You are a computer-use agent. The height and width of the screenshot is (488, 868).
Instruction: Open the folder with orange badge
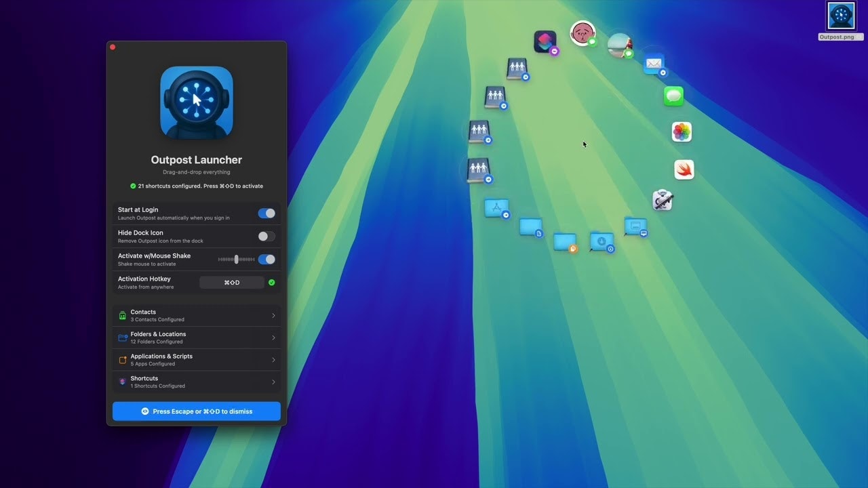tap(565, 242)
